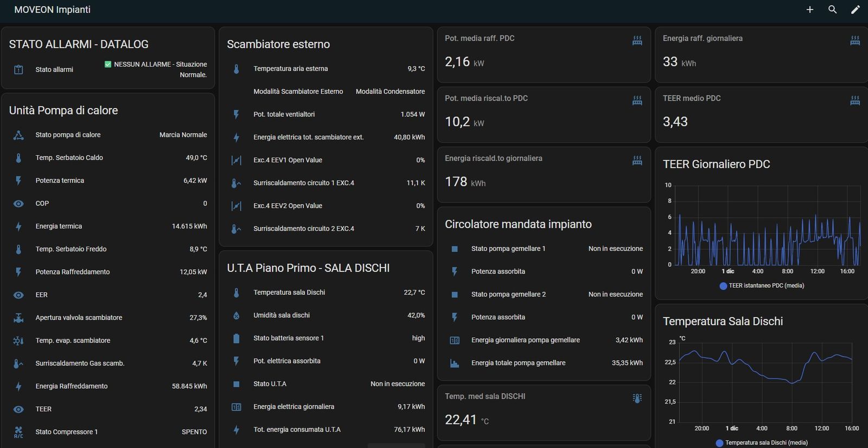Toggle the TEER istantaneo PDC legend dot

tap(723, 286)
